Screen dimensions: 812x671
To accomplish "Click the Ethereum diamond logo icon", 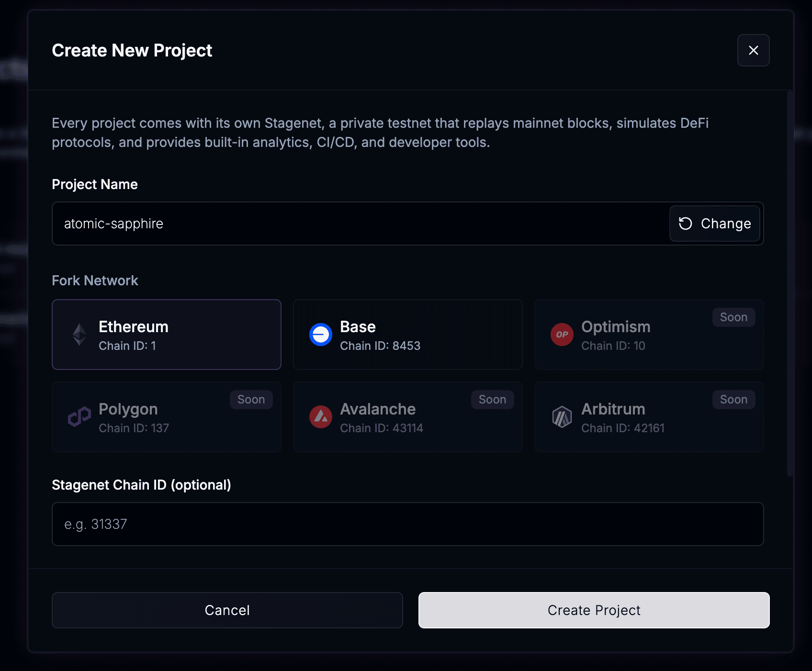I will coord(79,335).
